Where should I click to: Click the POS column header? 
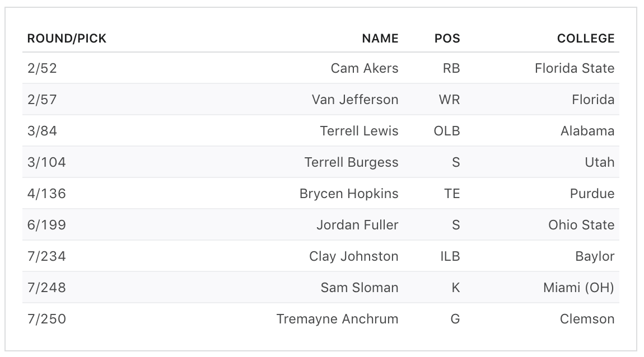447,39
